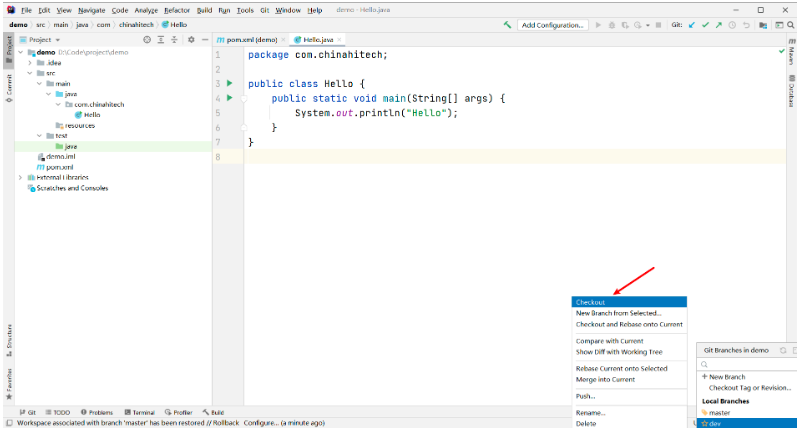Click the green Git Push arrow

point(719,25)
